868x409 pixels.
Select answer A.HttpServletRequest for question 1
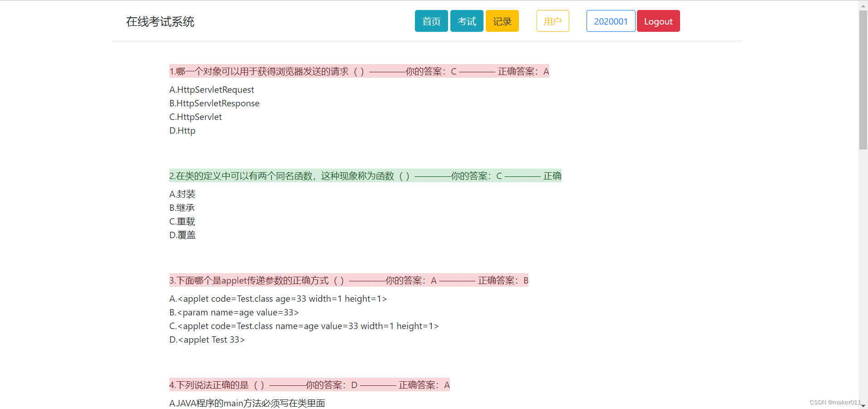pos(211,90)
